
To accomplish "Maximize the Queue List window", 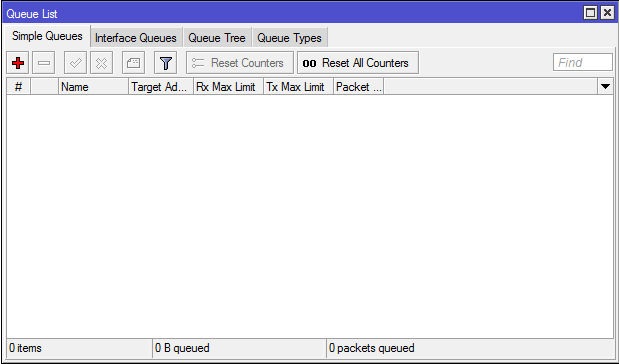I will (591, 13).
